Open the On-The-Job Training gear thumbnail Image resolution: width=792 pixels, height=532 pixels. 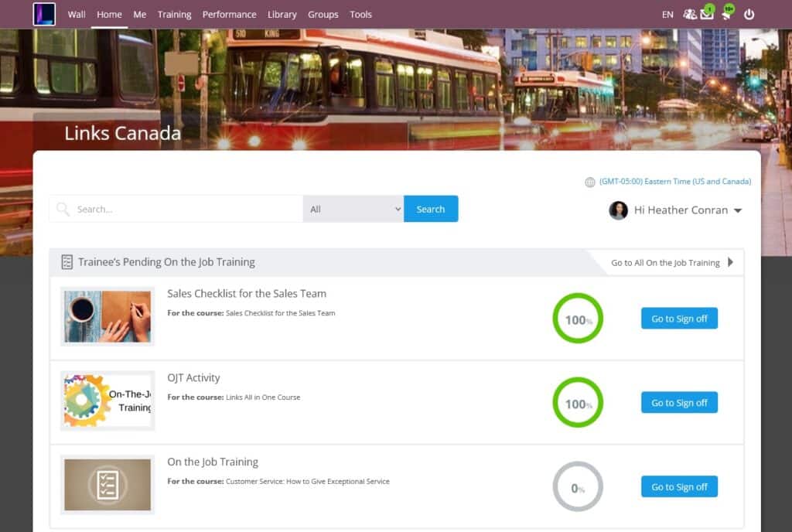click(107, 401)
